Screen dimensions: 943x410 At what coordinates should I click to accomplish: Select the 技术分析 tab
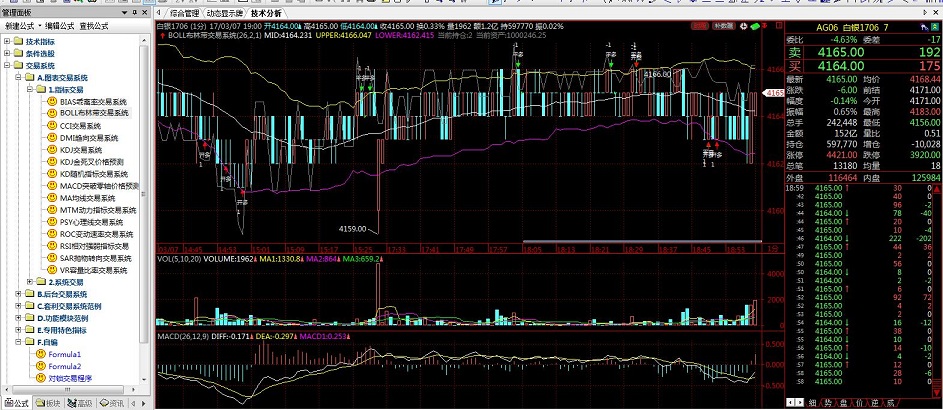pyautogui.click(x=266, y=13)
